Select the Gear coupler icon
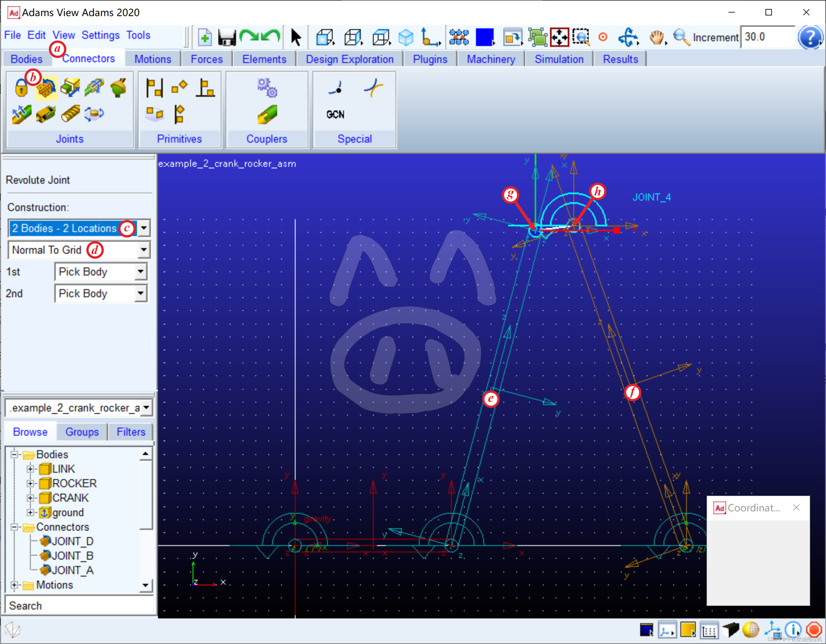This screenshot has width=826, height=644. coord(267,88)
